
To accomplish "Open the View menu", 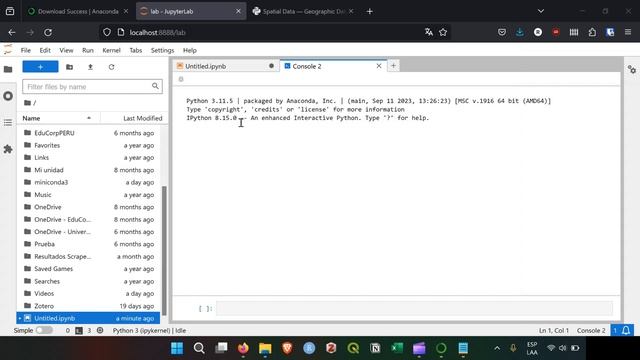I will pyautogui.click(x=66, y=50).
